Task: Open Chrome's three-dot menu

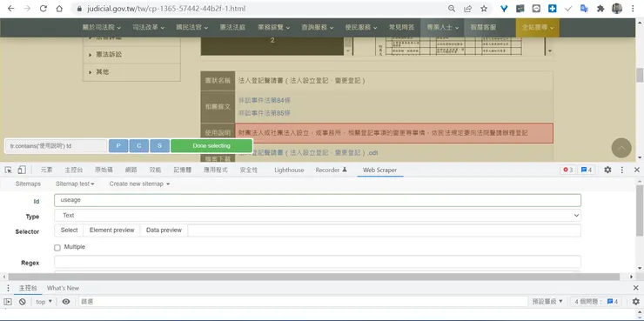Action: 633,9
